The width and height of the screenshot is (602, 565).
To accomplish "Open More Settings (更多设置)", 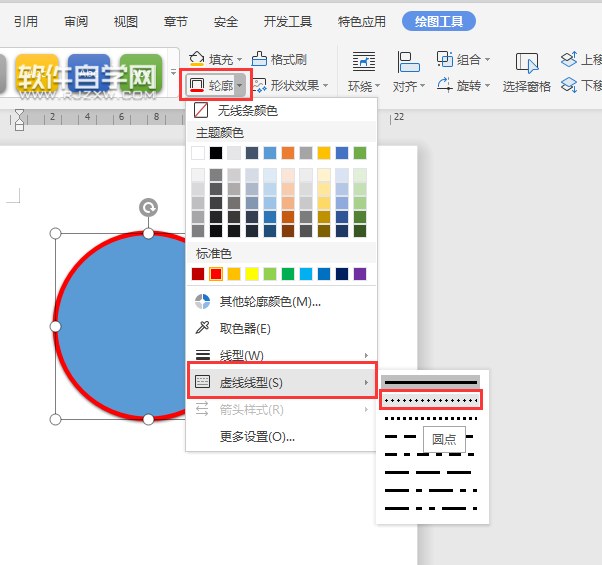I will 281,436.
